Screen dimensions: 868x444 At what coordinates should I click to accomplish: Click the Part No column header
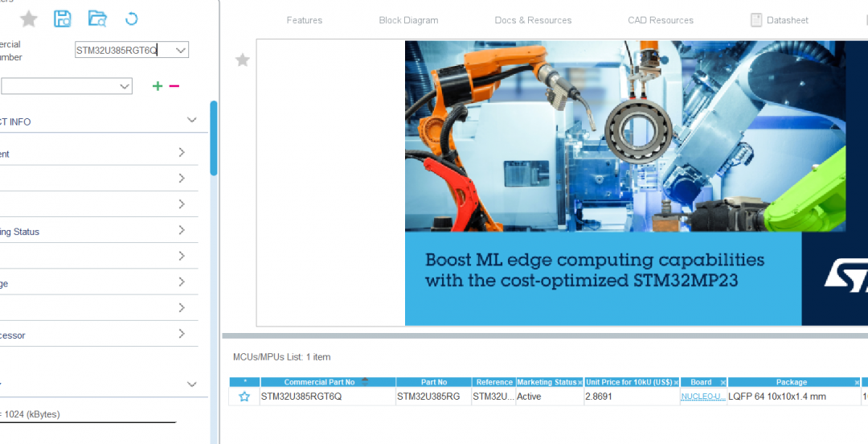434,382
